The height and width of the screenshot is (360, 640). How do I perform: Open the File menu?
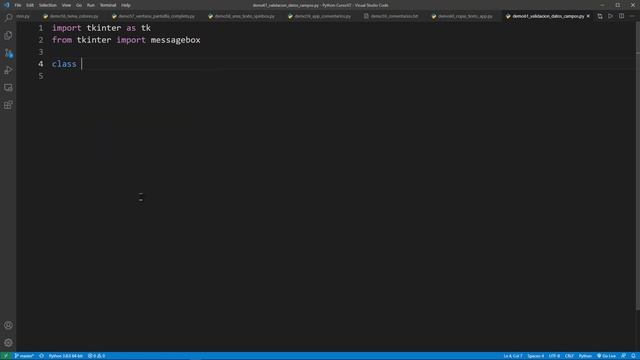pyautogui.click(x=18, y=5)
